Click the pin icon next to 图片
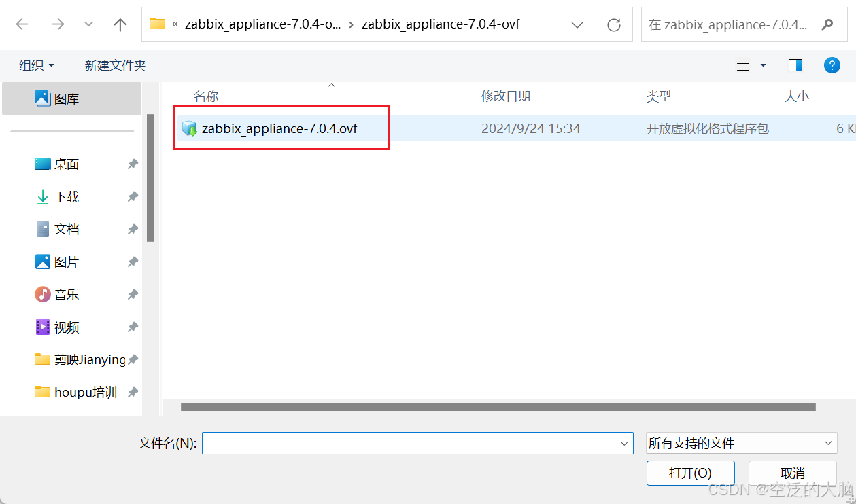 click(133, 262)
